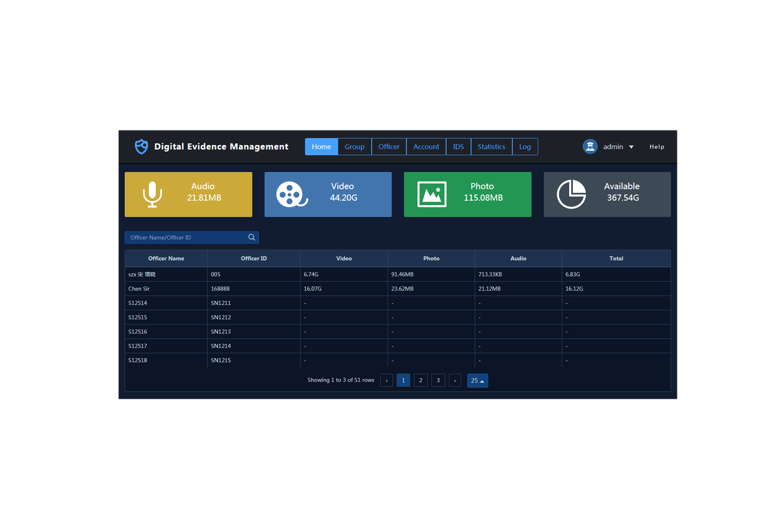Viewport: 763px width, 532px height.
Task: Focus the Officer Name/Officer ID search field
Action: point(186,238)
